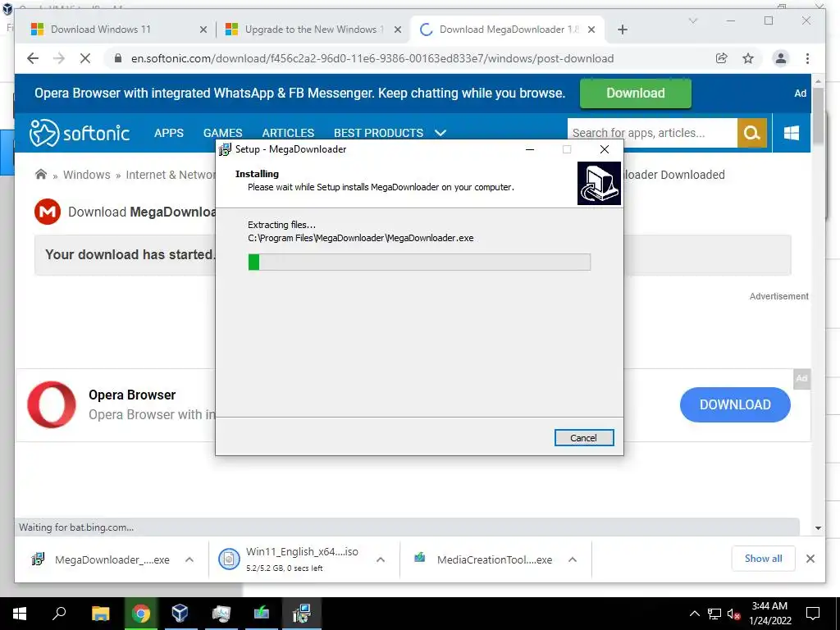Expand options for MediaCreationTool download
The height and width of the screenshot is (630, 840).
pos(572,559)
